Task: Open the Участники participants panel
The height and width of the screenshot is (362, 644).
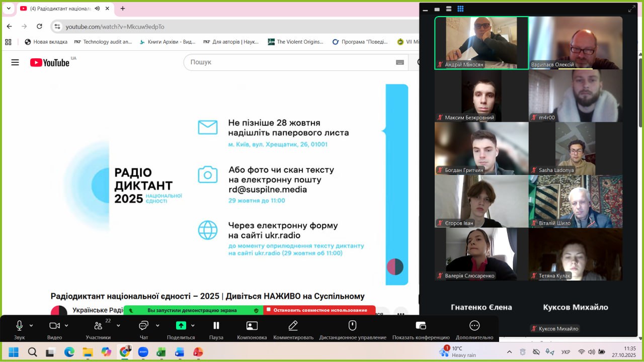Action: coord(98,326)
